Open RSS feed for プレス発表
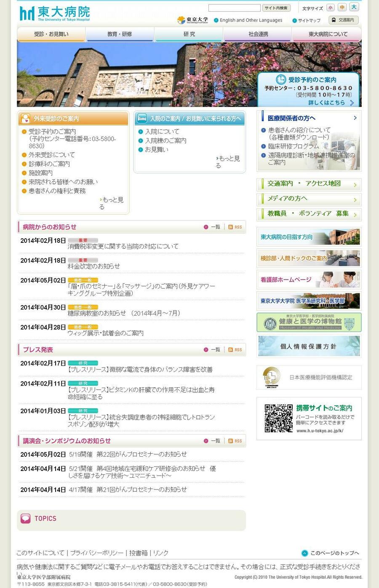The image size is (379, 588). [x=235, y=350]
